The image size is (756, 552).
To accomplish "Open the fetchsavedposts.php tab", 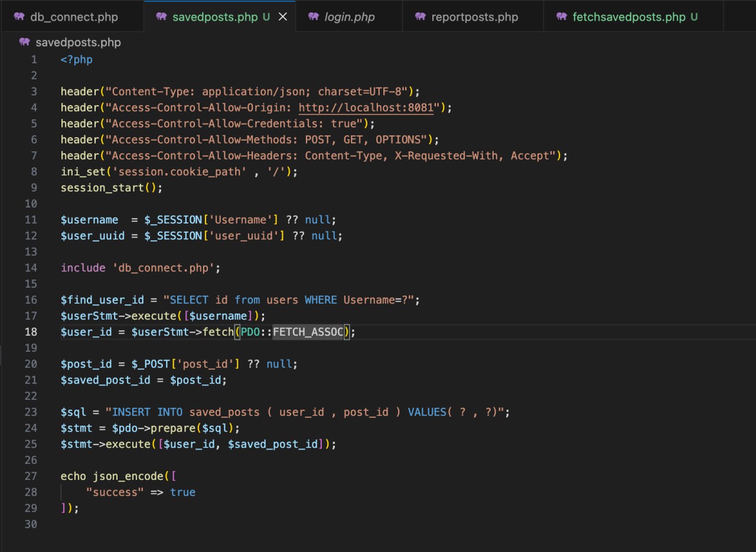I will [x=628, y=17].
